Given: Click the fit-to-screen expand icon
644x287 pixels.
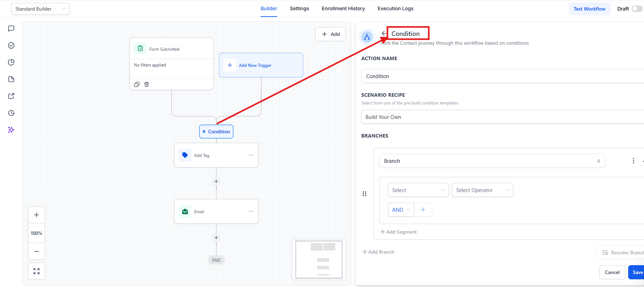Looking at the screenshot, I should point(37,271).
